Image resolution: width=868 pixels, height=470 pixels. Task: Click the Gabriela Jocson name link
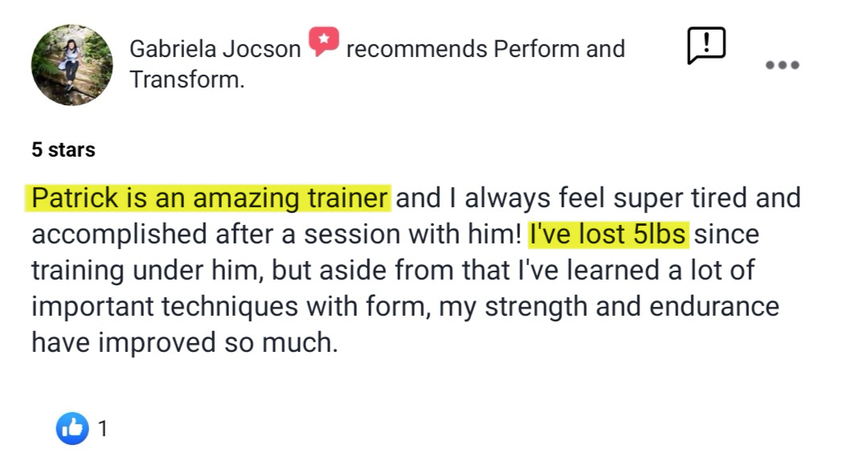(x=215, y=49)
